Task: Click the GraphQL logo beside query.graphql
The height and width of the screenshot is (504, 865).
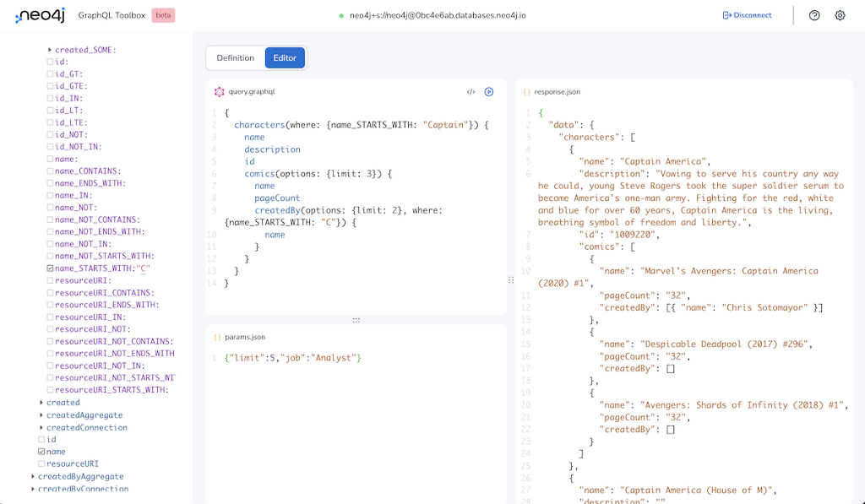Action: tap(219, 91)
